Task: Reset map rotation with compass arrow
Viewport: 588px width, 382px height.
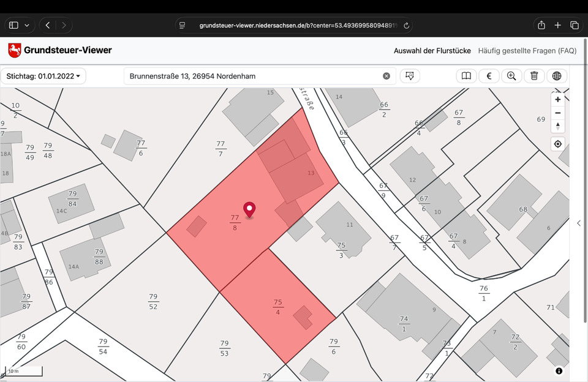Action: (x=558, y=126)
